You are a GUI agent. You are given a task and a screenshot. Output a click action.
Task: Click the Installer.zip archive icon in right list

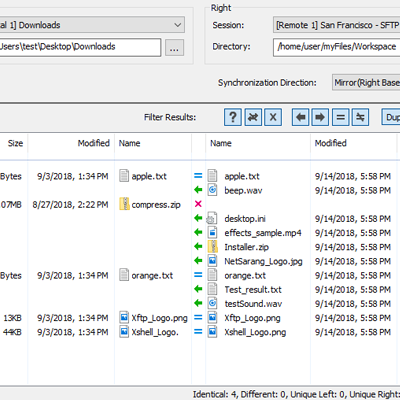pyautogui.click(x=213, y=247)
